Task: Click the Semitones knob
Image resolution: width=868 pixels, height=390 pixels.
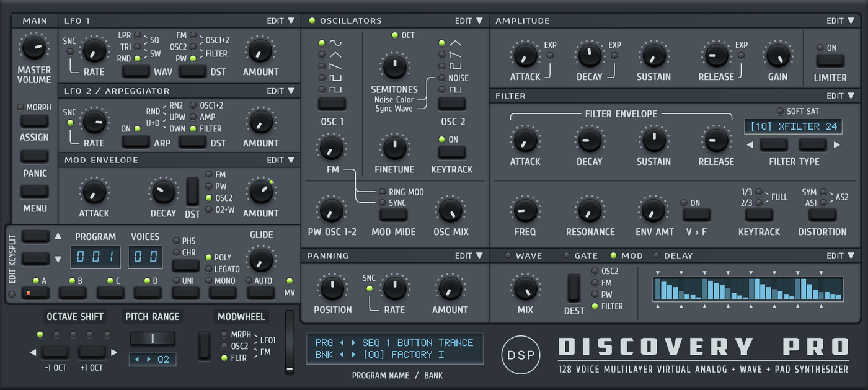Action: tap(394, 66)
